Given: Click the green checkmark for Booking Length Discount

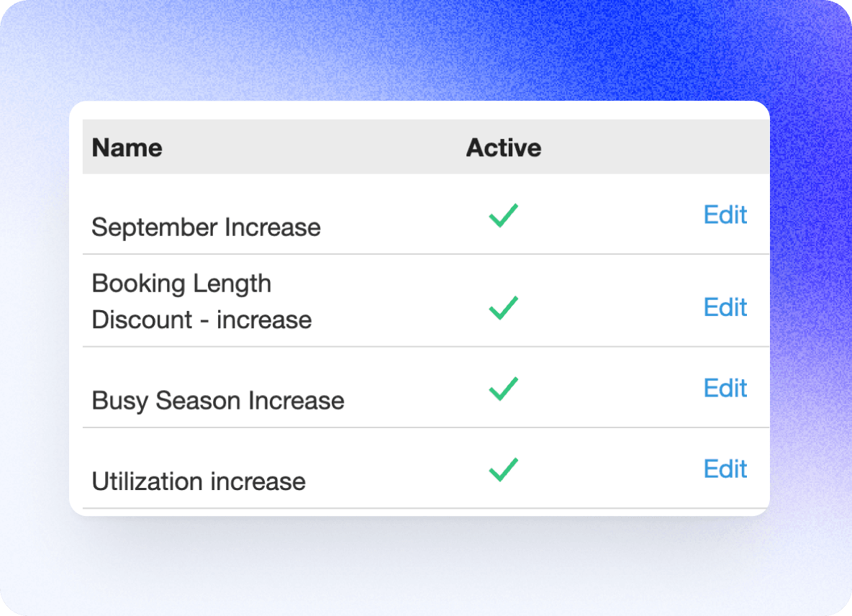Looking at the screenshot, I should point(504,308).
